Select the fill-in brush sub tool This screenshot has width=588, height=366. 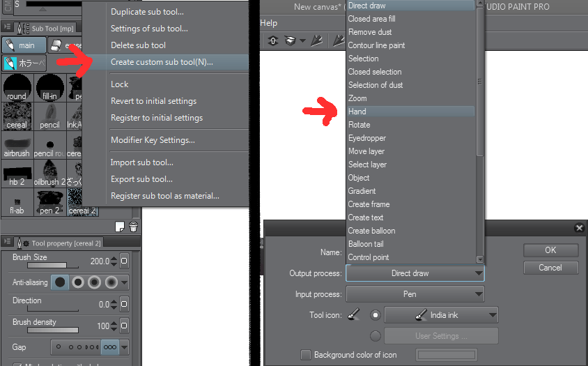[50, 88]
